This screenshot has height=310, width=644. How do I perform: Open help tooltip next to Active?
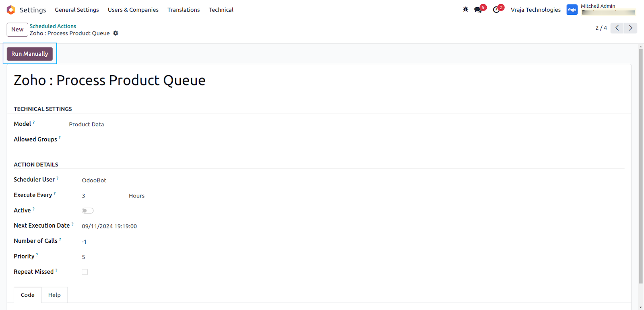(x=33, y=208)
